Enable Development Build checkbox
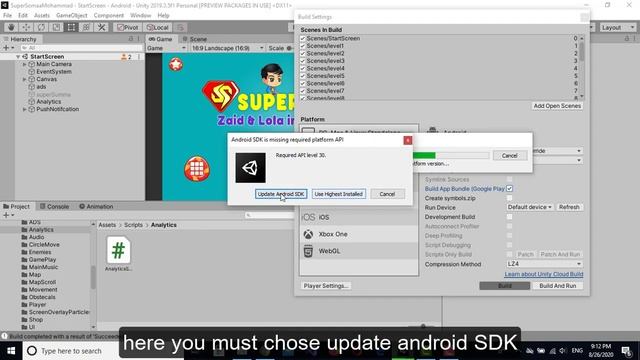The width and height of the screenshot is (640, 360). 509,217
